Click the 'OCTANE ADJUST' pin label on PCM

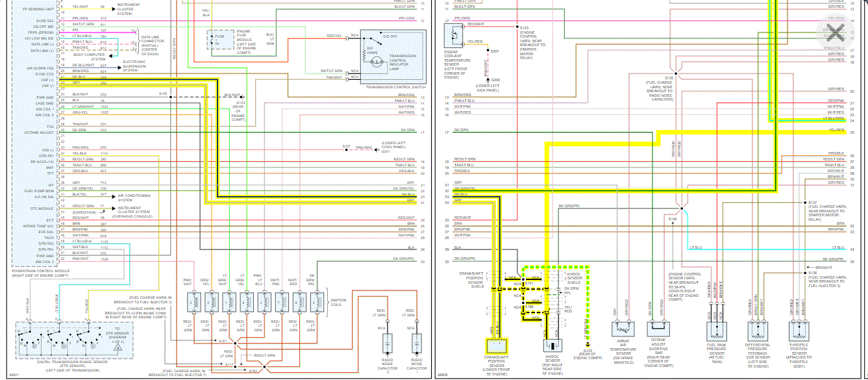pyautogui.click(x=40, y=133)
